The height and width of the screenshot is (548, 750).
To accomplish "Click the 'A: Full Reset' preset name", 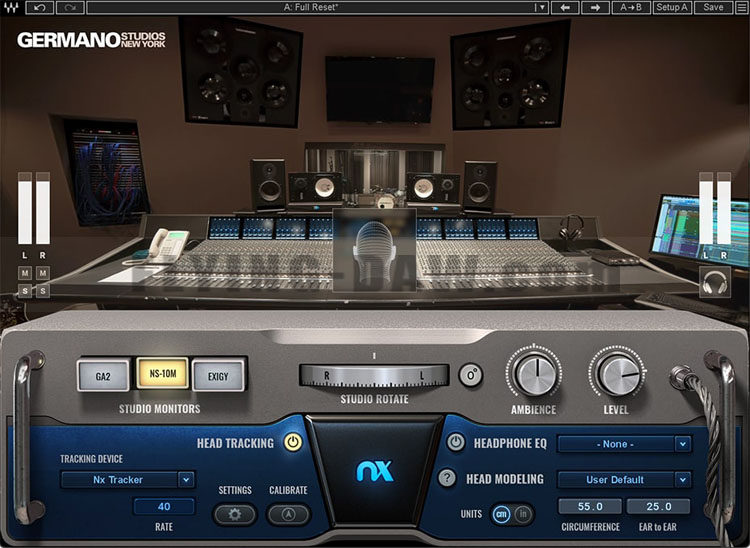I will point(310,7).
